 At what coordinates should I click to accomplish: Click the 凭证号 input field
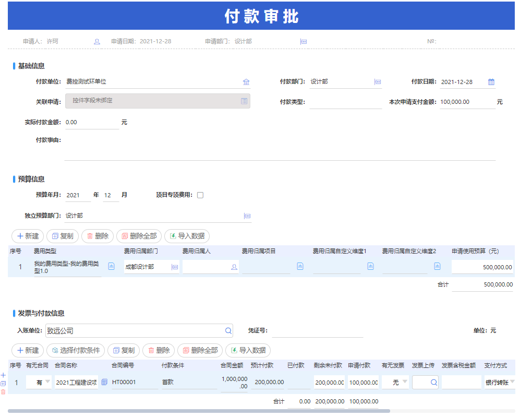click(x=317, y=331)
